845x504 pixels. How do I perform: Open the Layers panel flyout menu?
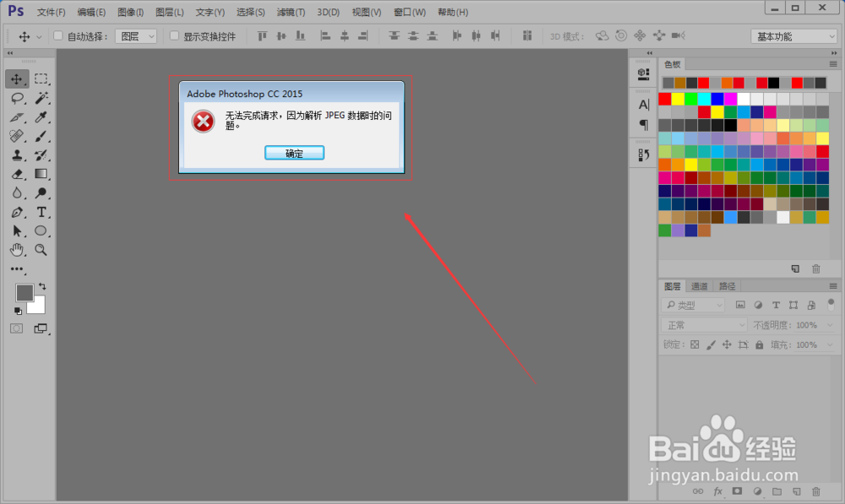(833, 286)
